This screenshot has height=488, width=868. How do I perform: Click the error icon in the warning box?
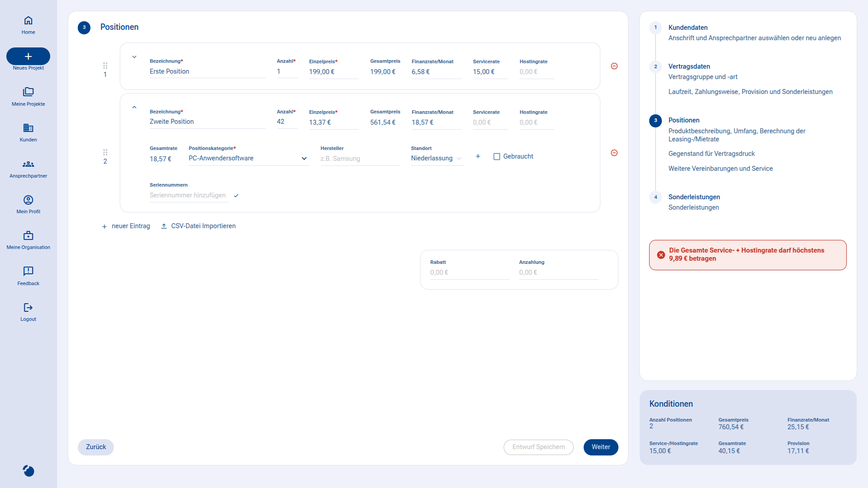[661, 255]
